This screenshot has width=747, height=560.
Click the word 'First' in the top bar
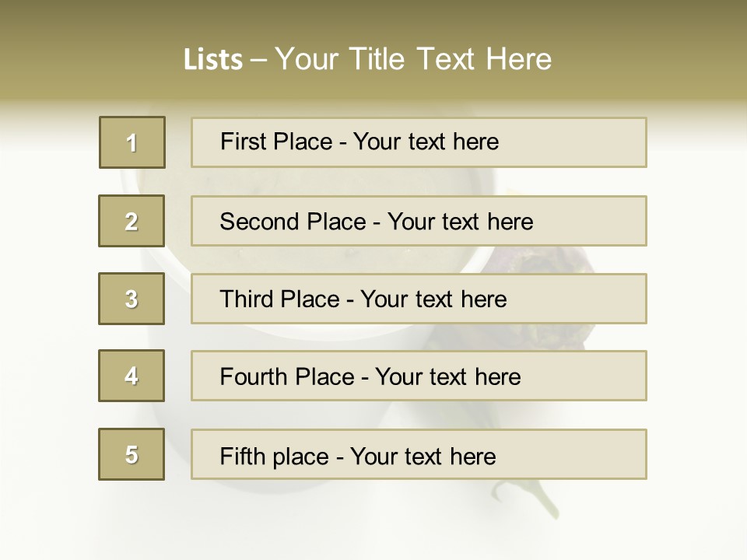243,142
